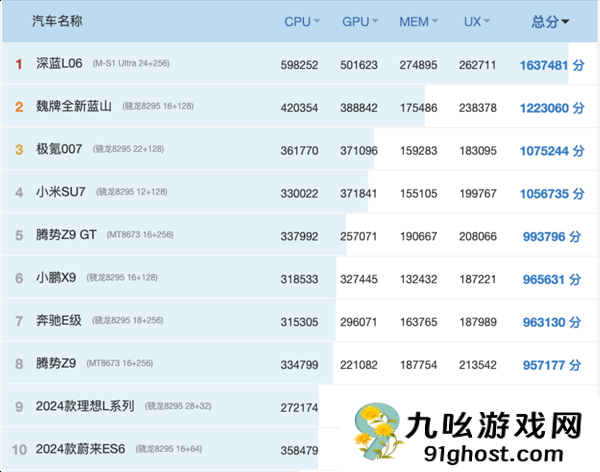Click total score 1637481 for 深蓝L06

544,65
